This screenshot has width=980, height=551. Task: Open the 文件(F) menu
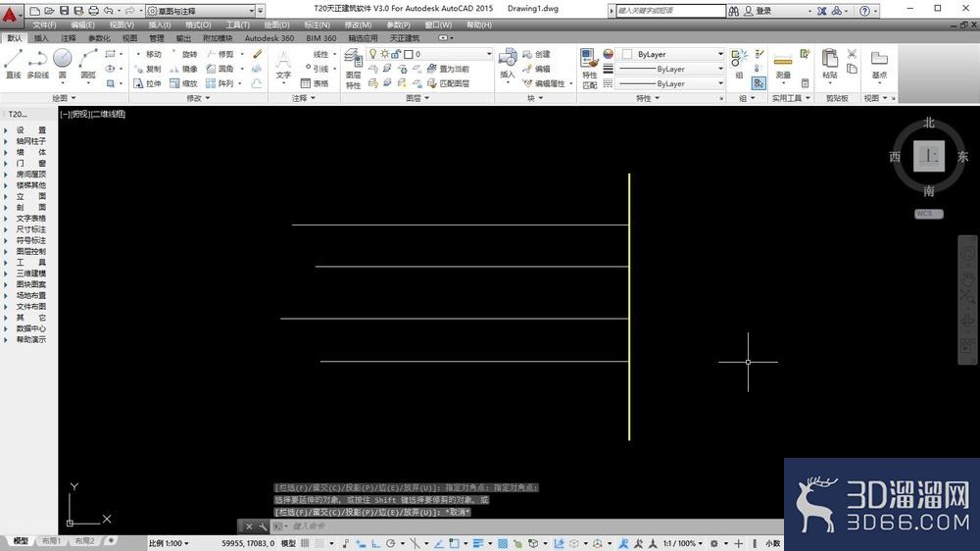pyautogui.click(x=44, y=25)
